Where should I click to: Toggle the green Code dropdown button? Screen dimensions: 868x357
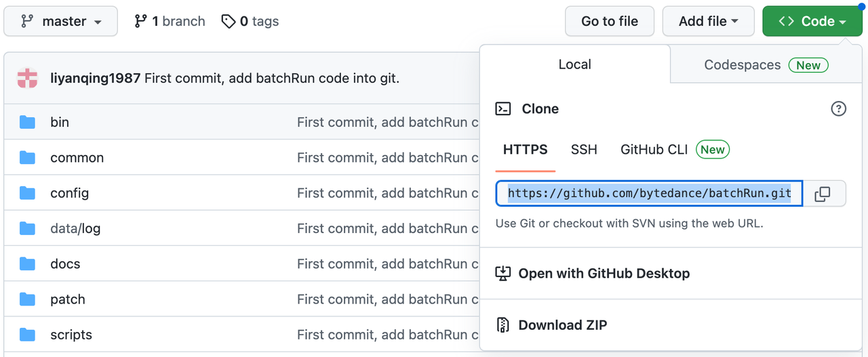coord(811,21)
